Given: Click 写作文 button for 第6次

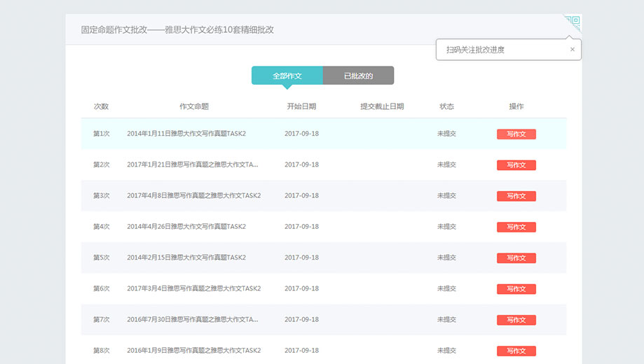Looking at the screenshot, I should [516, 289].
